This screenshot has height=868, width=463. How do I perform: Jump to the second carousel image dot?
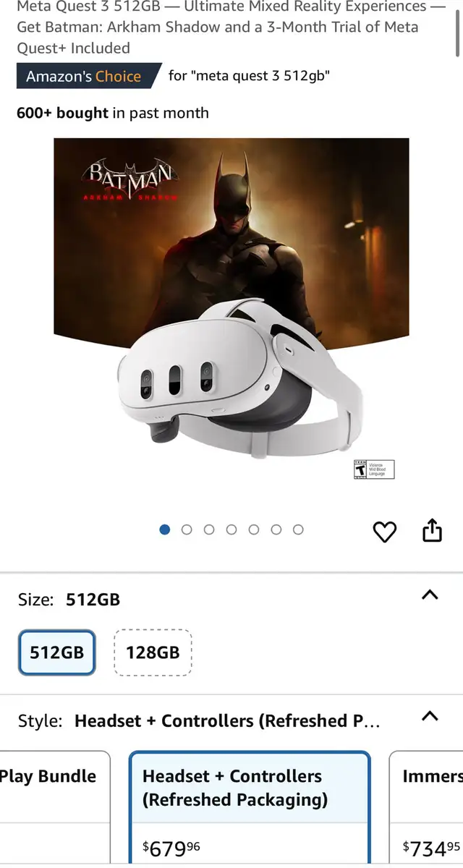tap(187, 529)
